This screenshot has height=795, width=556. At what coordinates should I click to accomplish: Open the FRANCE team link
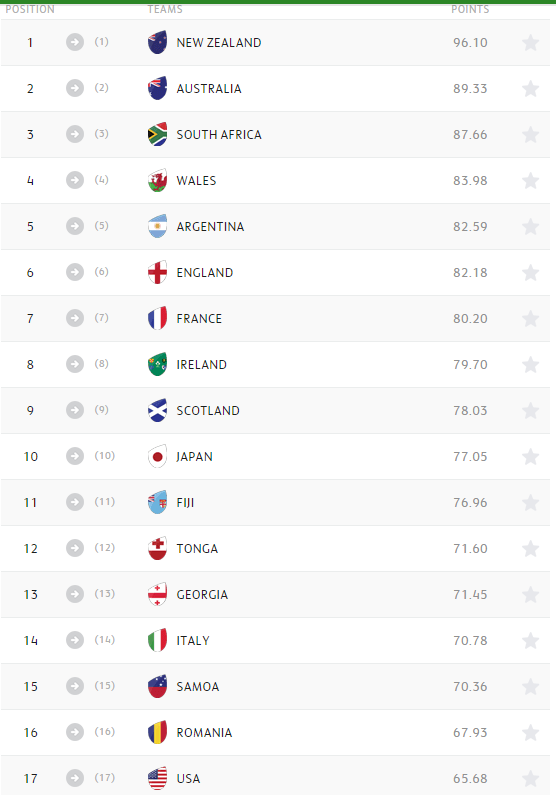pos(199,318)
